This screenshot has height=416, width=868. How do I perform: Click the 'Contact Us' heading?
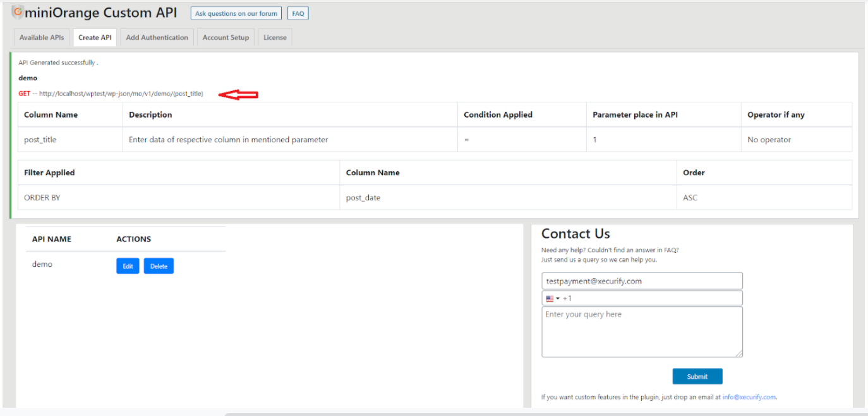tap(576, 234)
